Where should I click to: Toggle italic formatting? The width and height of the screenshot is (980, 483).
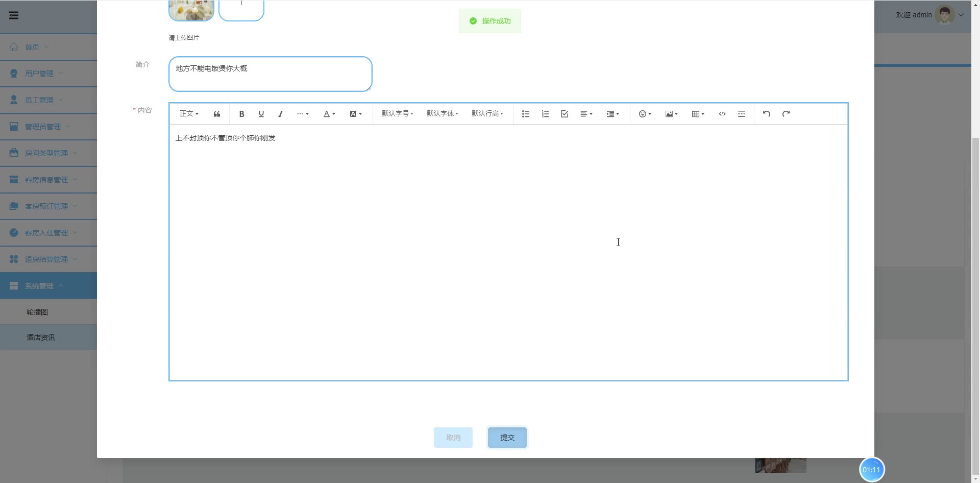click(280, 114)
